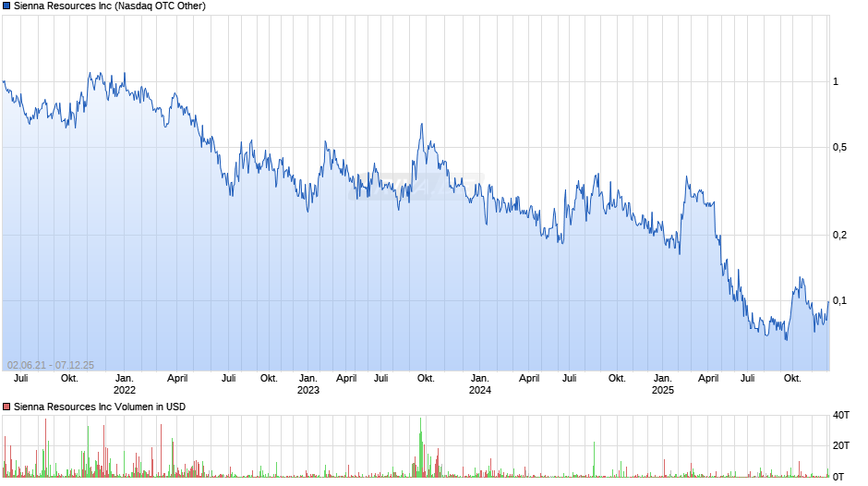The height and width of the screenshot is (486, 868).
Task: Click the price axis label '0,1'
Action: tap(839, 301)
